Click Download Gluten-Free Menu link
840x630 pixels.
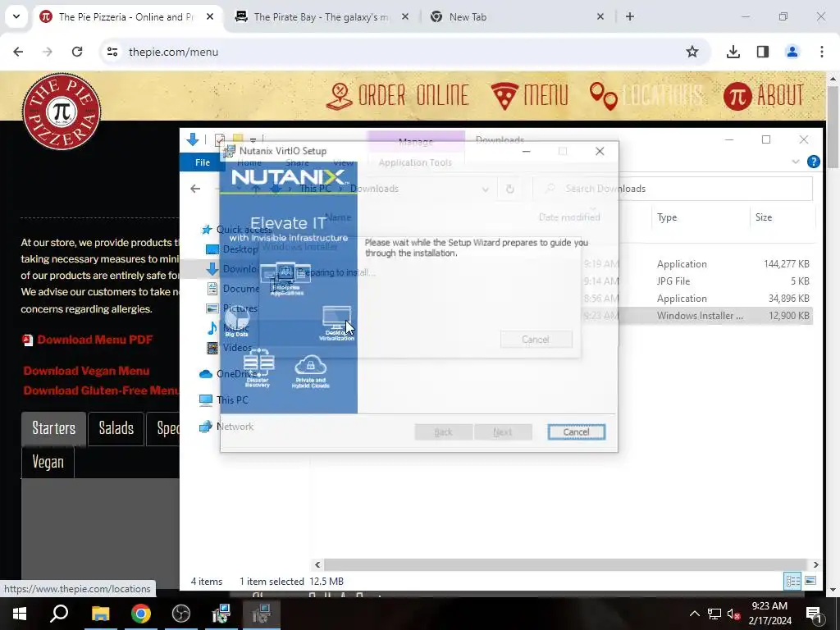point(101,390)
